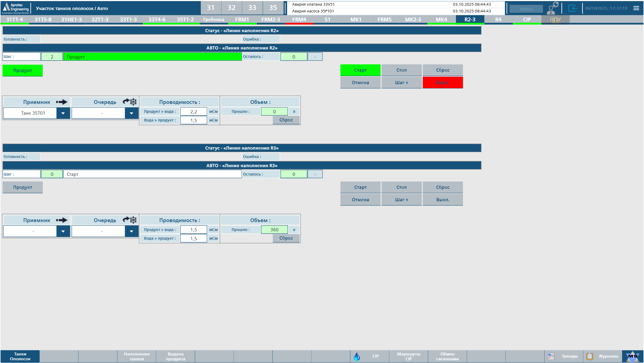Toggle the green Продукт button for line R2
644x363 pixels.
pos(23,70)
